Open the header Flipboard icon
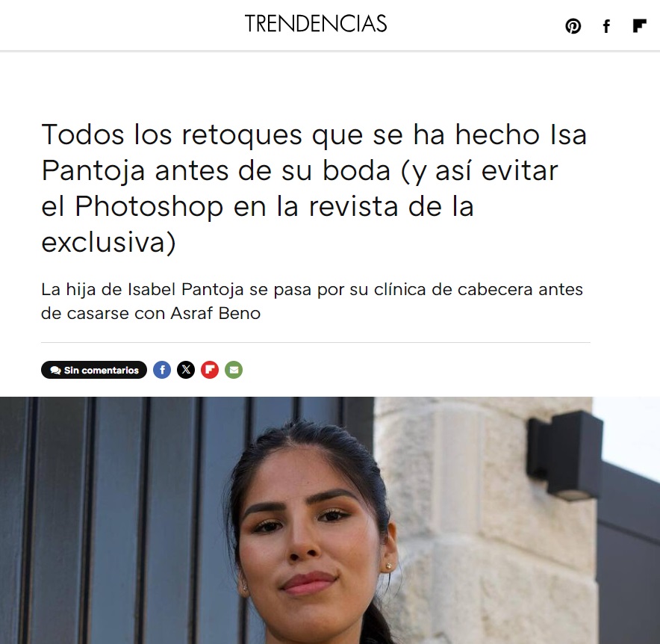 click(x=639, y=25)
